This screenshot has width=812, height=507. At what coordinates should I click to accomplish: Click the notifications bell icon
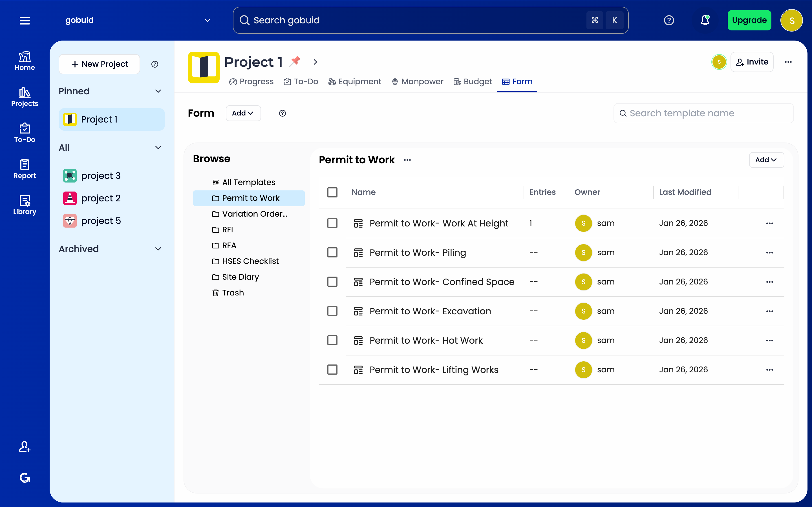(705, 21)
